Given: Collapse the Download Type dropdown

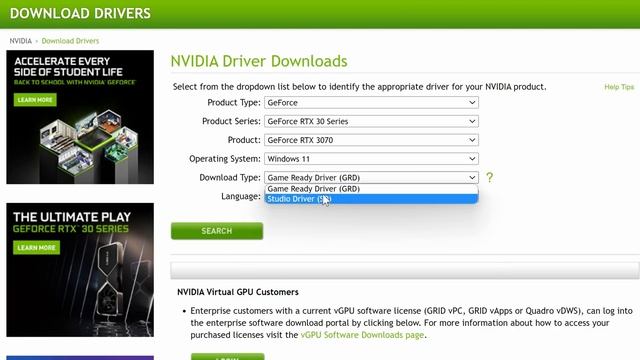Looking at the screenshot, I should coord(371,178).
